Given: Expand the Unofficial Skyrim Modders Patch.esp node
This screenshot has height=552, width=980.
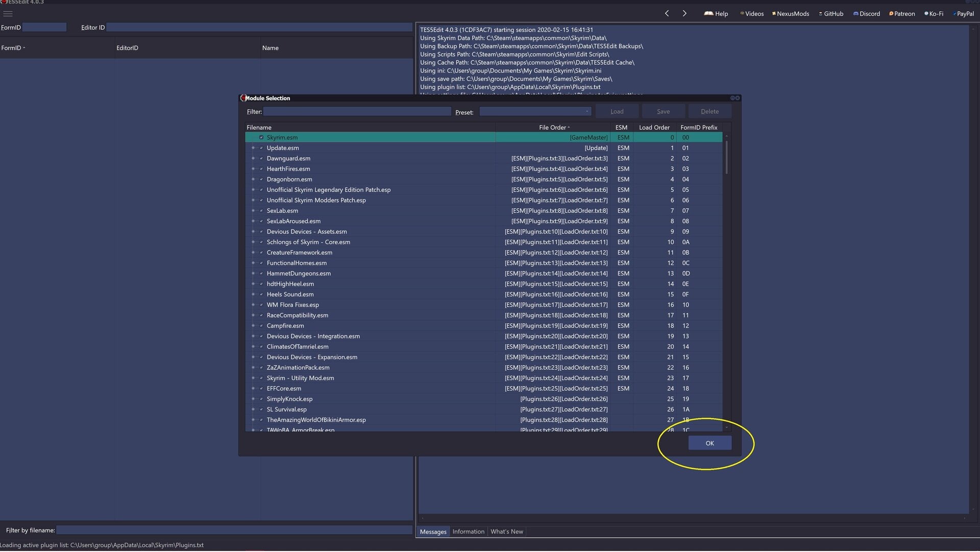Looking at the screenshot, I should 253,200.
